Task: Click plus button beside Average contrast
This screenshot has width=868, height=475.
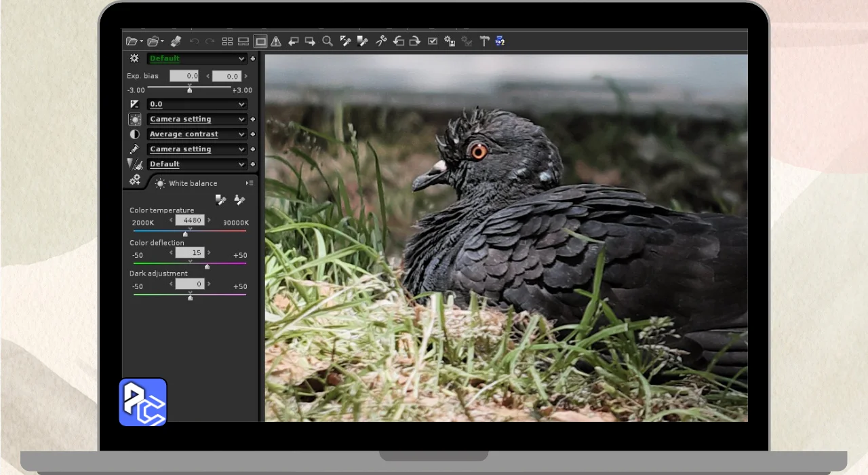Action: pyautogui.click(x=253, y=134)
